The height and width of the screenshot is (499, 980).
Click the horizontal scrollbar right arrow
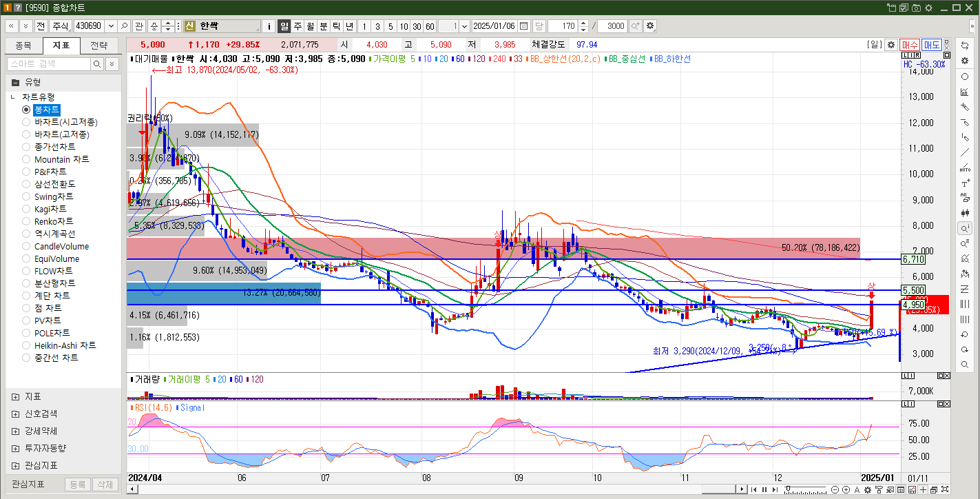[741, 489]
